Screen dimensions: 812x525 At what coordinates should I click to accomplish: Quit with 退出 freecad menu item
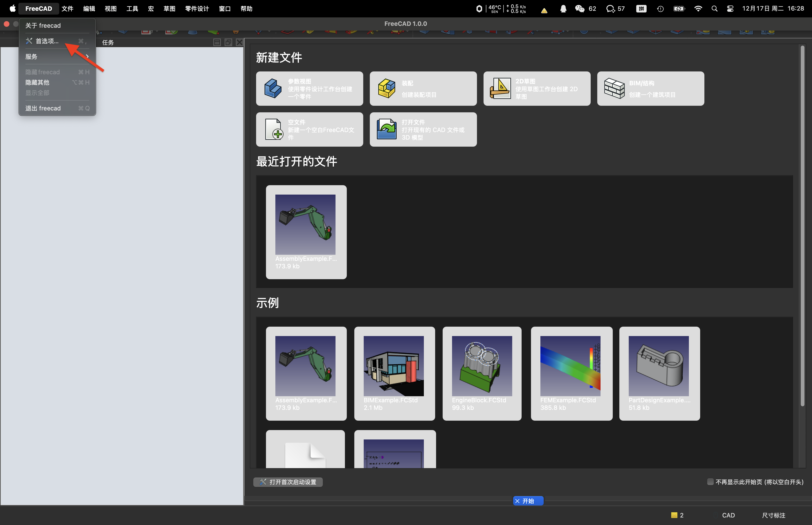pyautogui.click(x=57, y=108)
